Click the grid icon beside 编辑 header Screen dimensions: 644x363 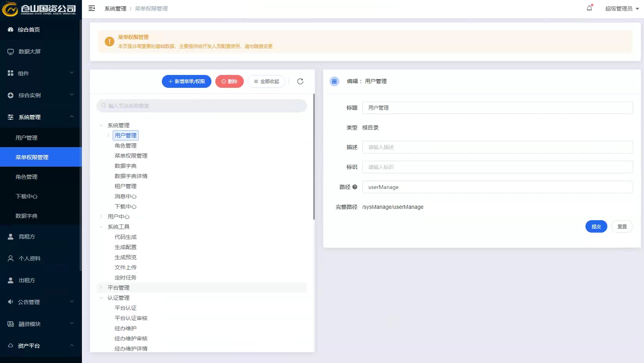click(334, 81)
